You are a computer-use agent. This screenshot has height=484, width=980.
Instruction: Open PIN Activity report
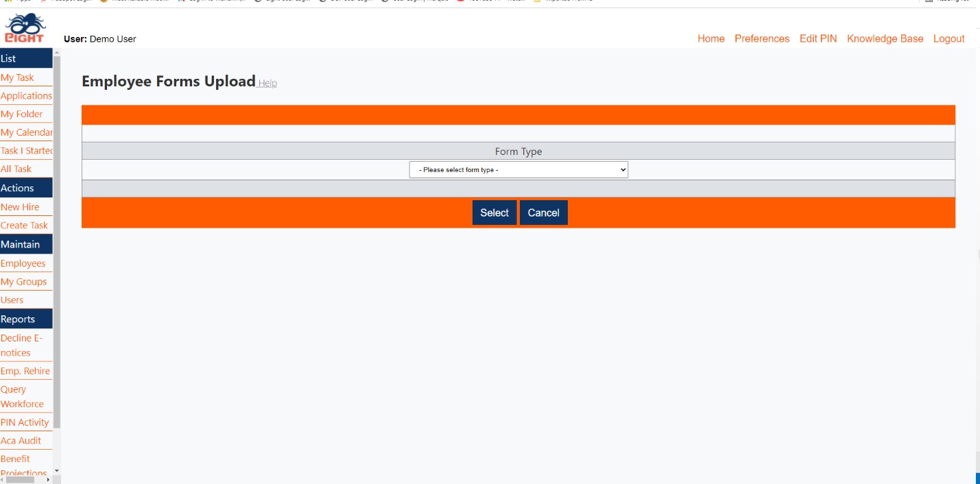coord(25,422)
